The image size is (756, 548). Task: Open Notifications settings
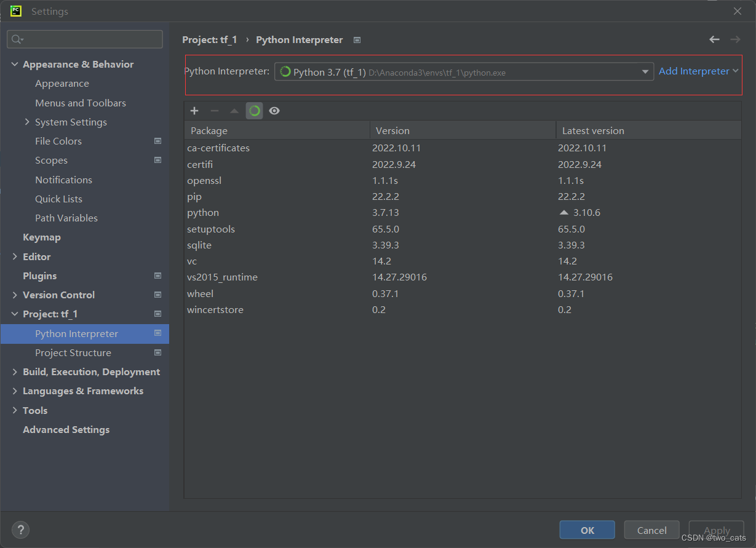[x=63, y=180]
